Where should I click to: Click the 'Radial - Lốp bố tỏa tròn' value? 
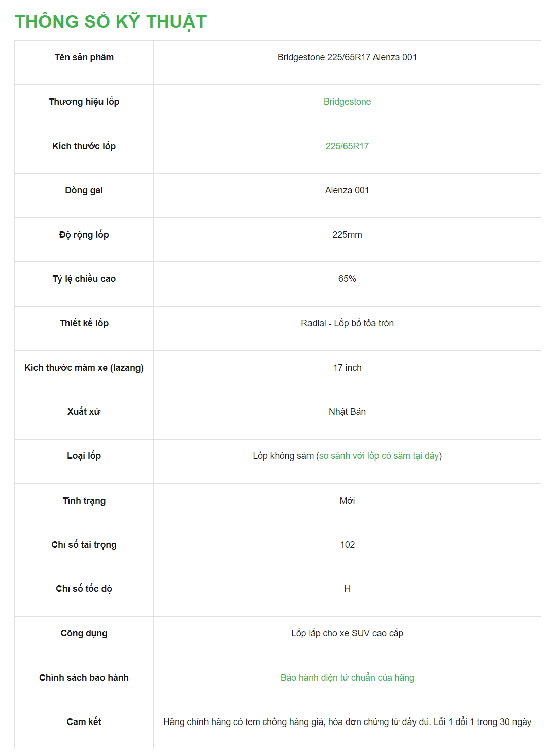pos(347,323)
